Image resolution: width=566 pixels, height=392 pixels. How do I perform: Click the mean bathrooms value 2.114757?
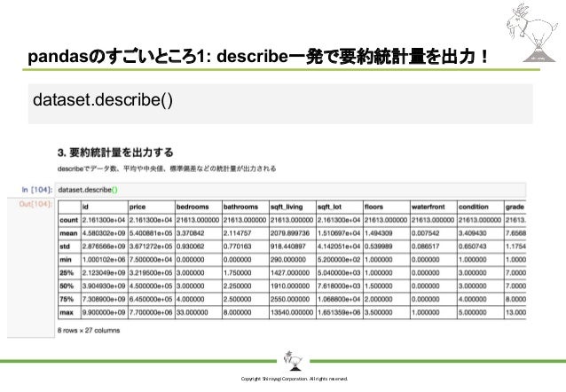(237, 233)
